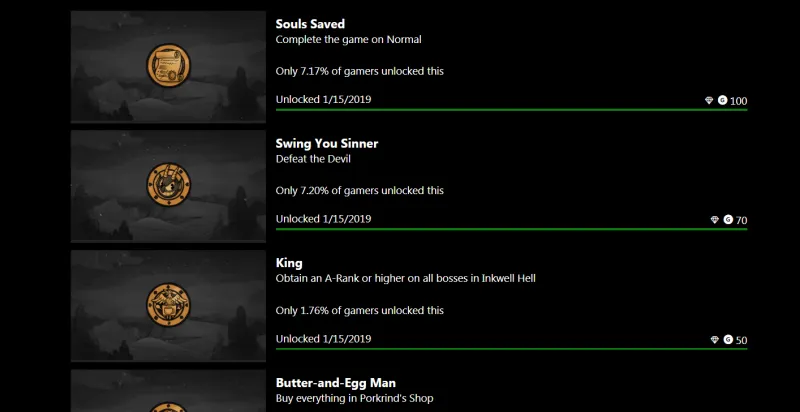Click the King achievement green progress bar
The height and width of the screenshot is (412, 800).
pyautogui.click(x=511, y=349)
